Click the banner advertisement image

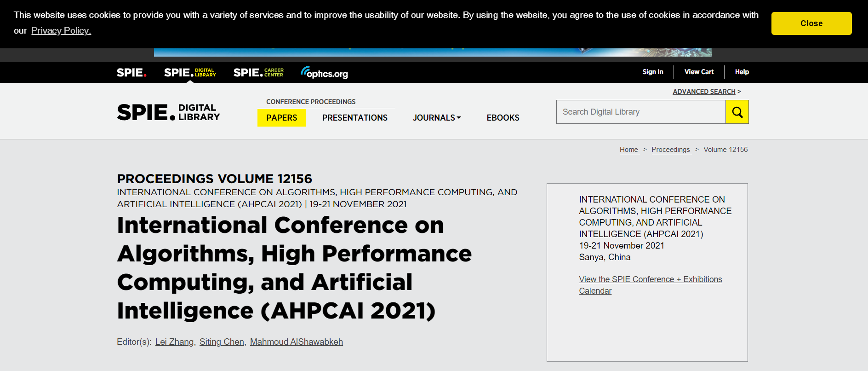point(433,52)
